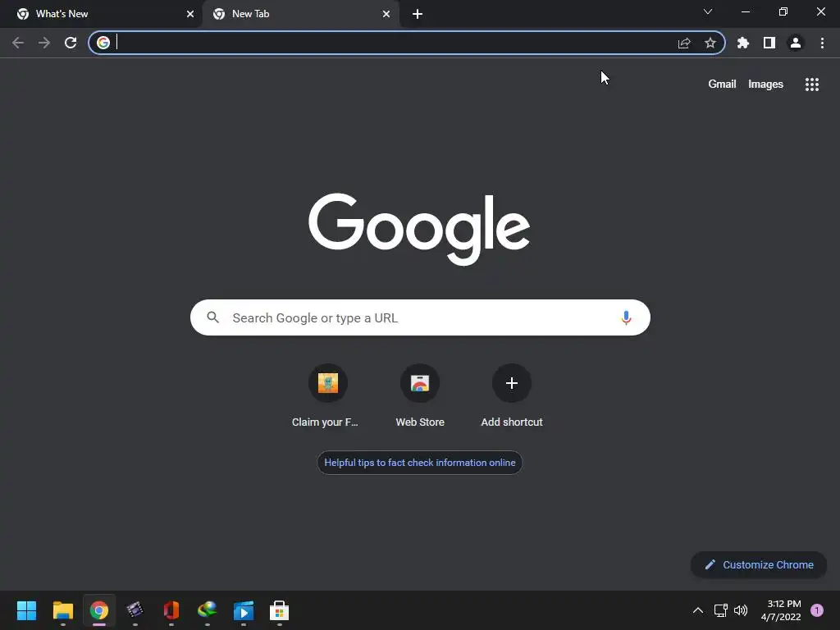
Task: Start voice search with microphone icon
Action: click(626, 317)
